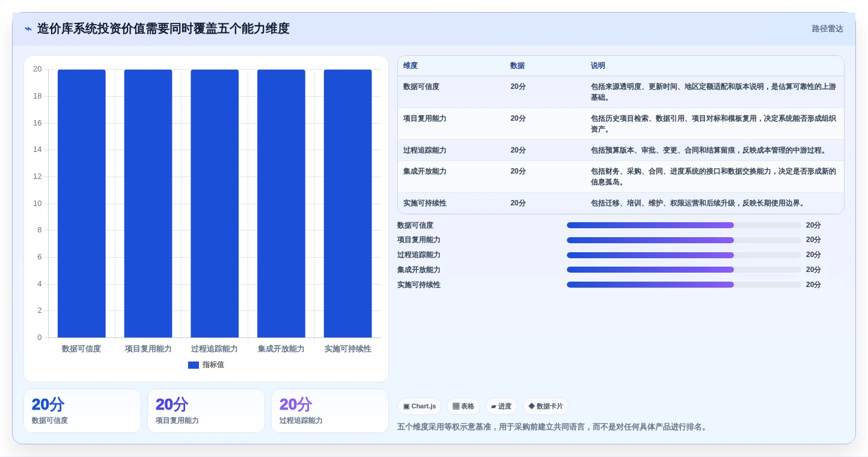Click the 路径雷达 label in header
The height and width of the screenshot is (457, 868).
pos(827,29)
